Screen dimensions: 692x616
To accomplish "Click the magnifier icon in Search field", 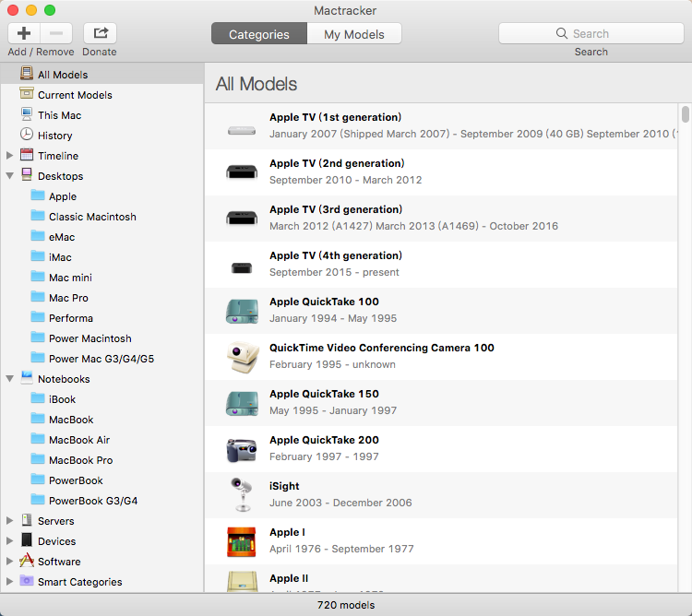I will click(561, 33).
